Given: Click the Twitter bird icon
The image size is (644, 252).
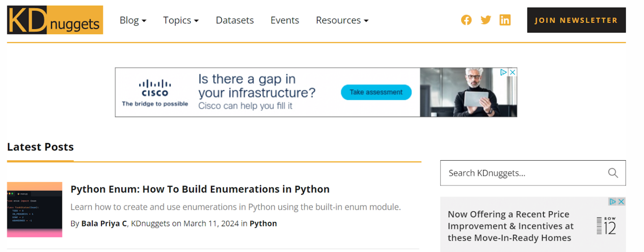Looking at the screenshot, I should tap(486, 20).
